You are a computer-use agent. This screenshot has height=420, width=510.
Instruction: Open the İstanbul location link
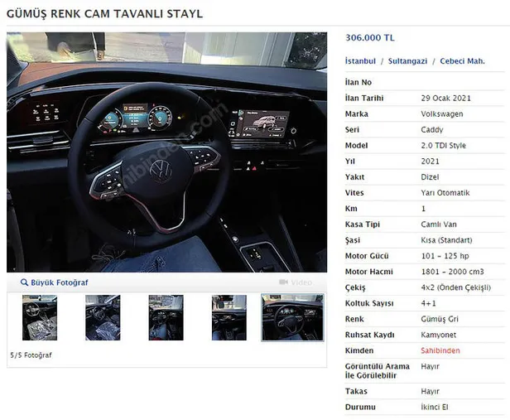[360, 61]
